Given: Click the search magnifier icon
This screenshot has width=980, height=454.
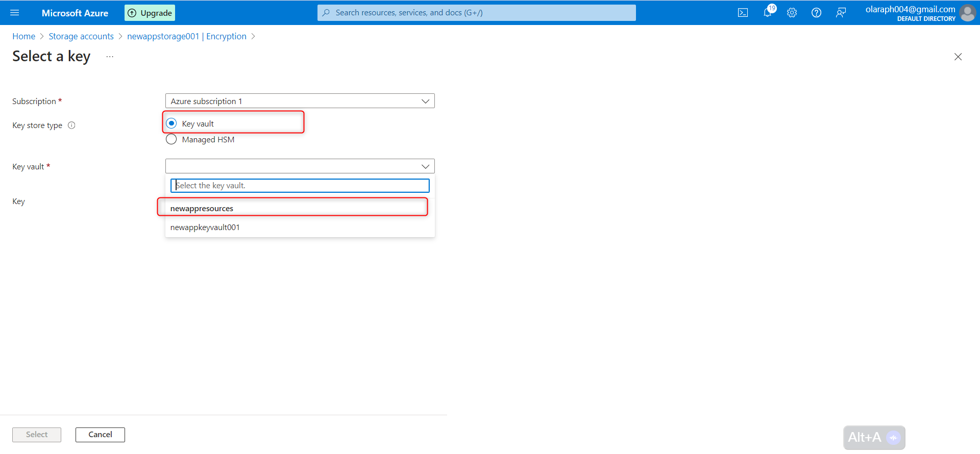Looking at the screenshot, I should (326, 13).
